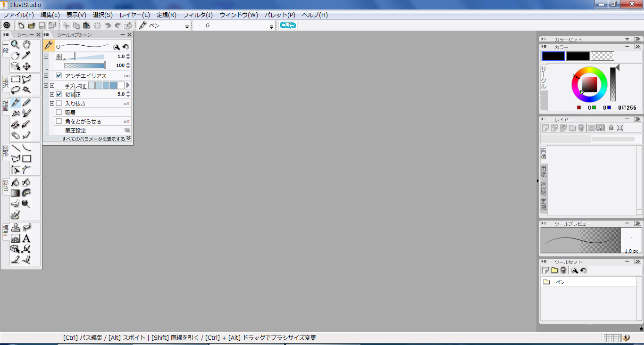The width and height of the screenshot is (644, 345).
Task: Toggle the アンチエイリアス checkbox
Action: tap(59, 75)
